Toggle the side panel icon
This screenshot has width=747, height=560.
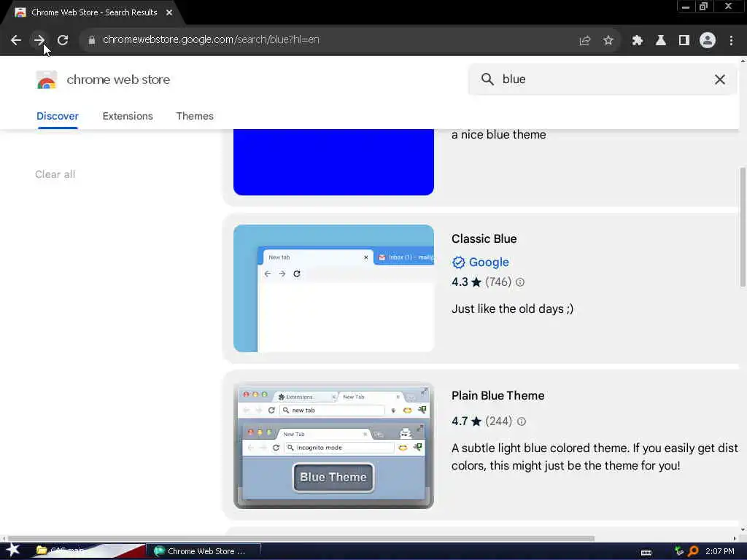click(684, 41)
